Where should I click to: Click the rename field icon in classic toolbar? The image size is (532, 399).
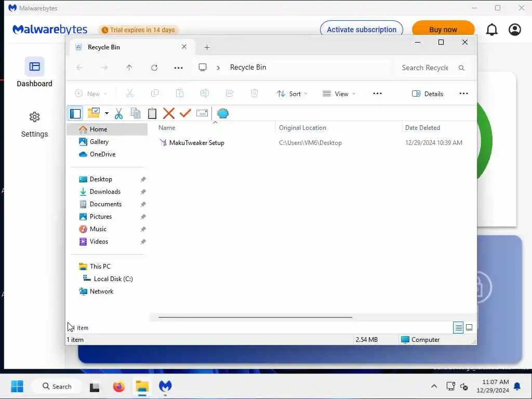tap(202, 113)
